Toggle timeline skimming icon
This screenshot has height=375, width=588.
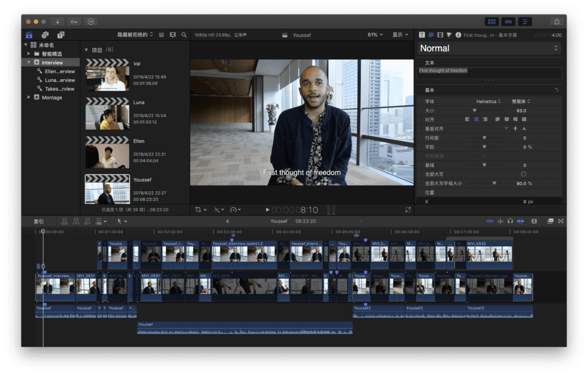click(490, 221)
